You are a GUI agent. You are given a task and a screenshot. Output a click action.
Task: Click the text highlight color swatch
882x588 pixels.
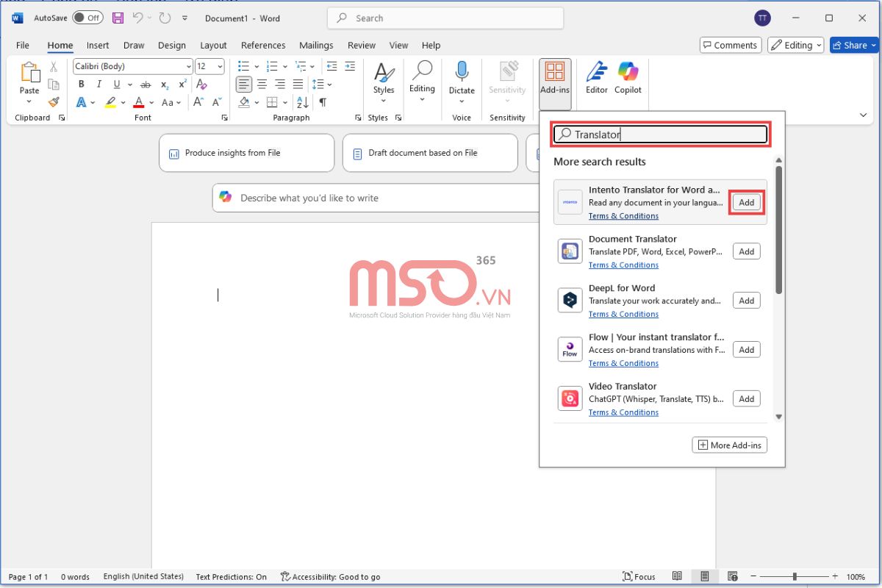110,103
